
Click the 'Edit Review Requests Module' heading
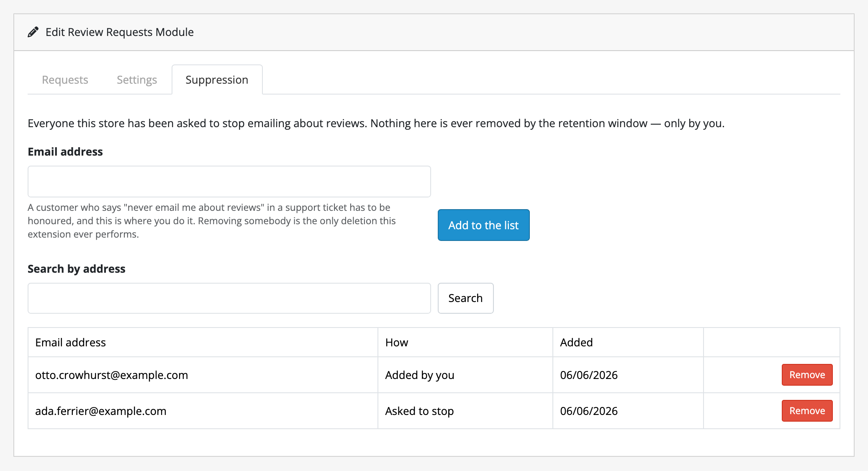(x=120, y=32)
